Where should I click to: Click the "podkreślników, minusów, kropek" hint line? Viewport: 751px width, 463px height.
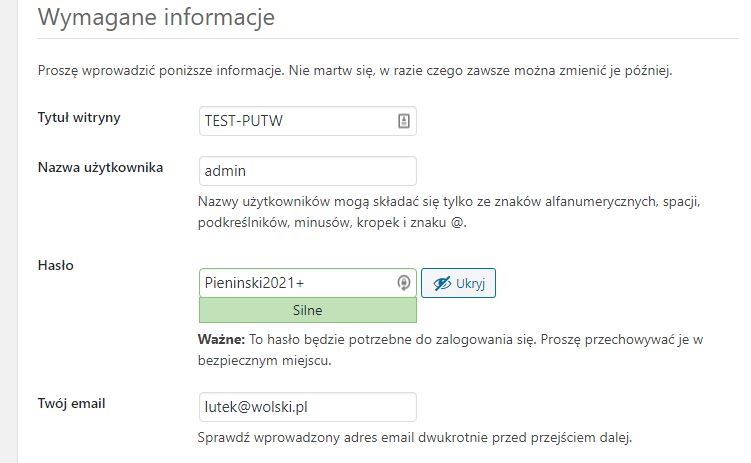(x=332, y=224)
